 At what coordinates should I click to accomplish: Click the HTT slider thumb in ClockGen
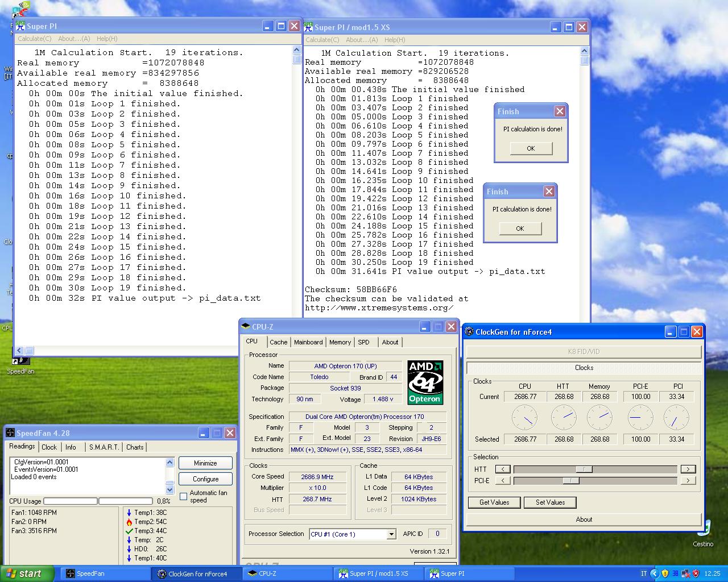click(x=584, y=469)
